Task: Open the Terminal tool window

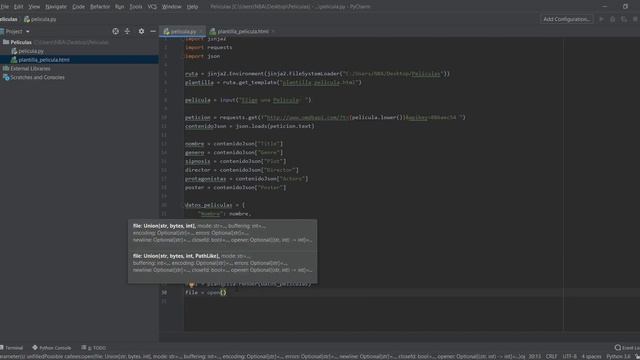Action: coord(11,348)
